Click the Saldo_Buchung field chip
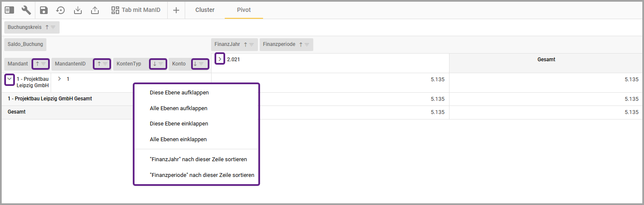The height and width of the screenshot is (205, 644). (x=25, y=44)
